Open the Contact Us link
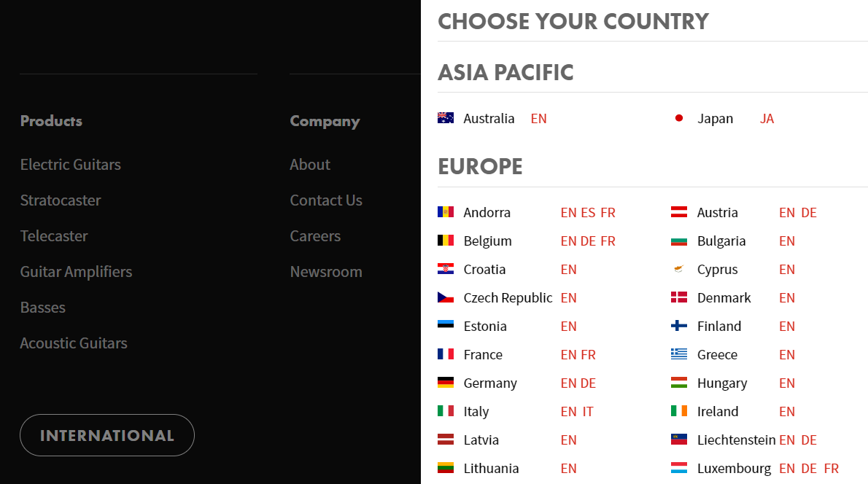The width and height of the screenshot is (868, 484). (326, 200)
